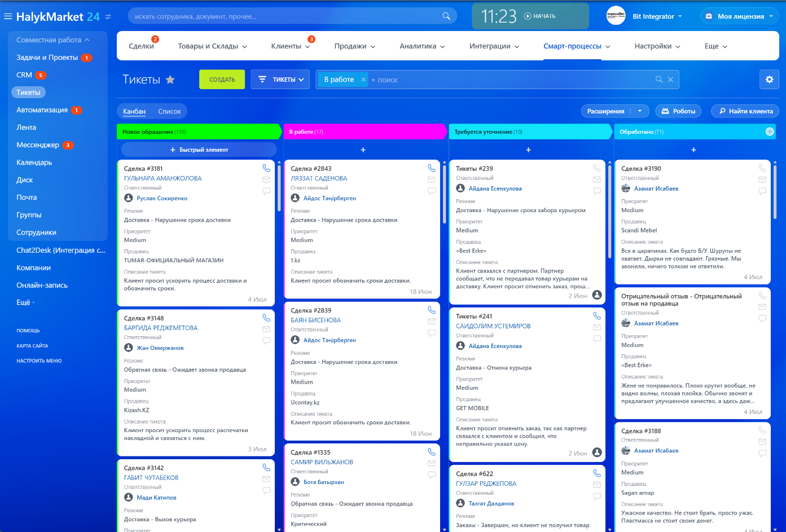Viewport: 786px width, 532px height.
Task: Open ГУЛЬНАРА АМАНЖОЛОВА client link
Action: [x=163, y=178]
